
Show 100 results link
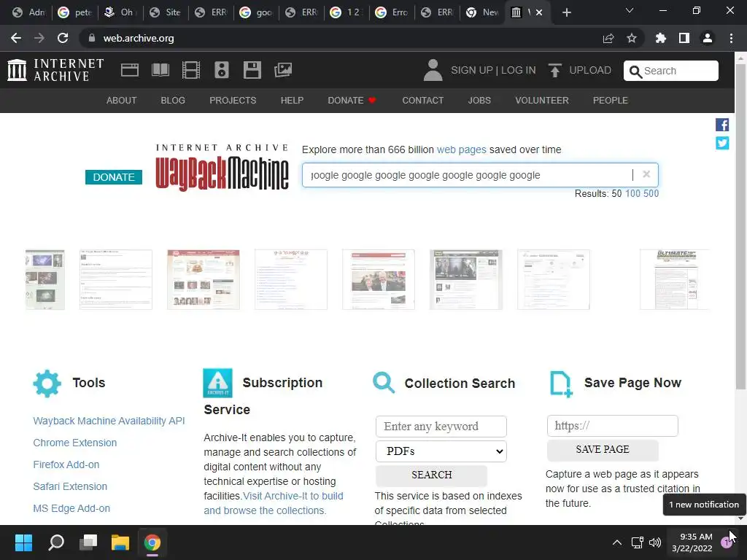(632, 194)
